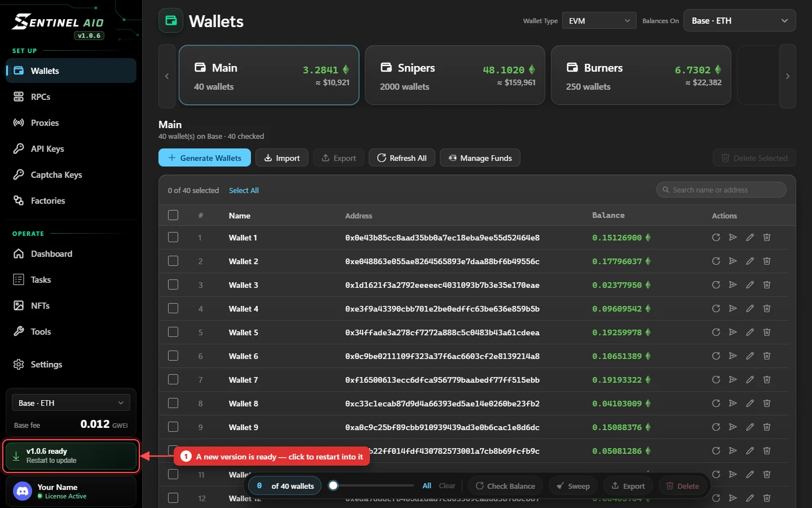Send funds icon for Wallet 2
Screen dimensions: 812x508
point(733,261)
